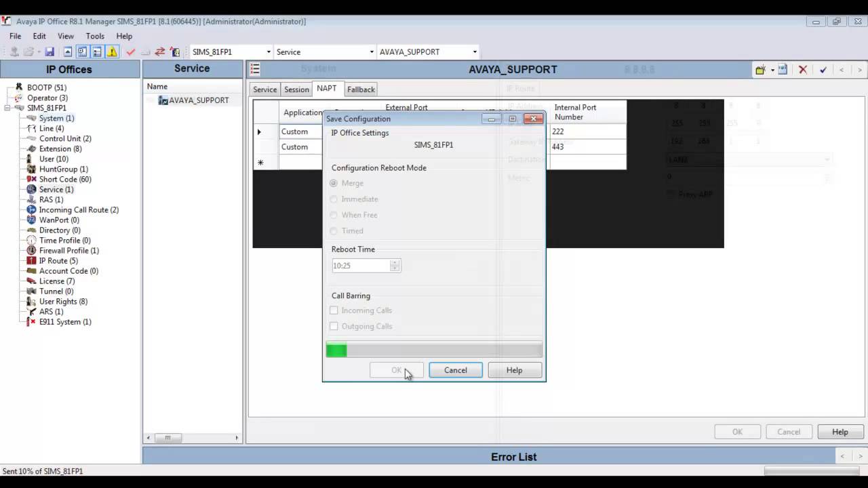This screenshot has height=488, width=868.
Task: Collapse the SIMS_81FP1 tree node
Action: tap(8, 108)
